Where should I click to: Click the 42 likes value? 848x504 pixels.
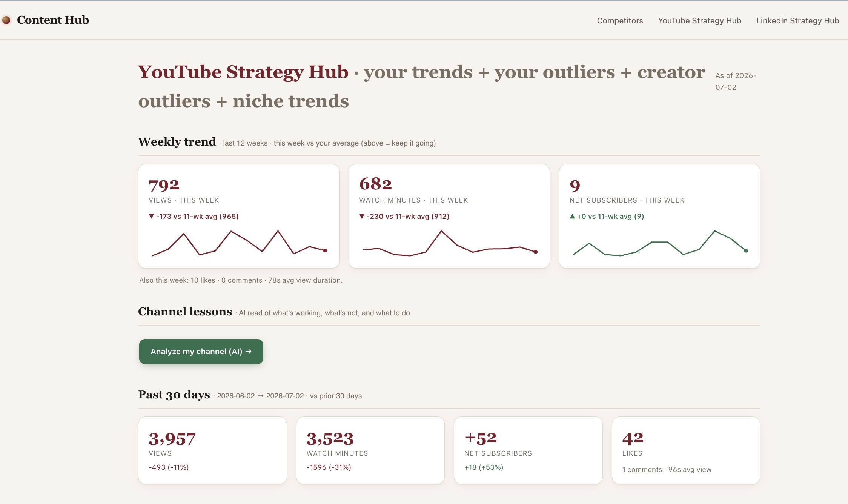pos(633,438)
